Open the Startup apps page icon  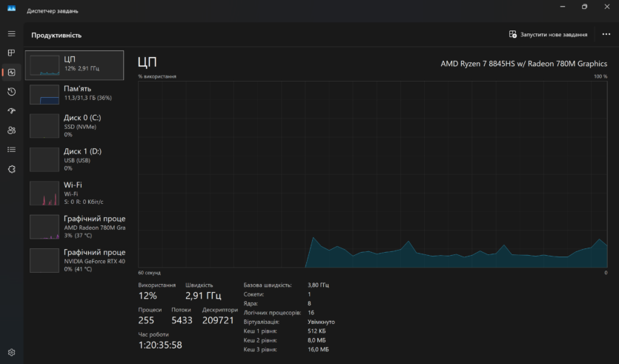pos(11,111)
